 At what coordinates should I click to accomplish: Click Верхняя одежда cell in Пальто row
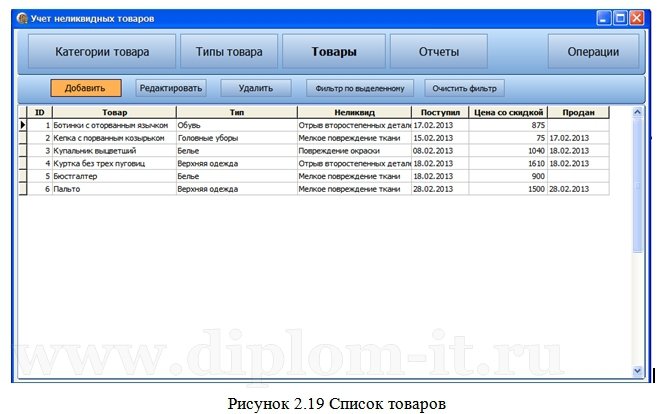237,189
